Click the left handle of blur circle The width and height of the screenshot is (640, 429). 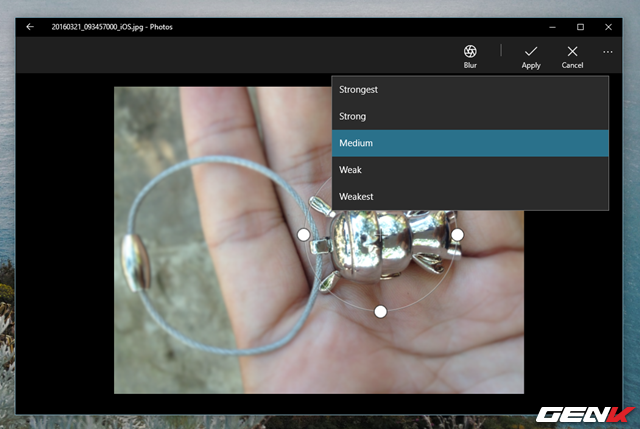click(x=304, y=234)
